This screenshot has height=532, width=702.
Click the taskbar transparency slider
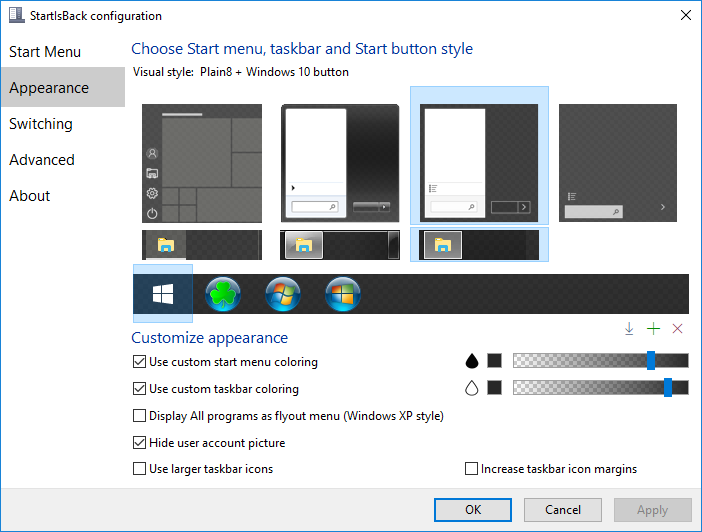pyautogui.click(x=601, y=387)
